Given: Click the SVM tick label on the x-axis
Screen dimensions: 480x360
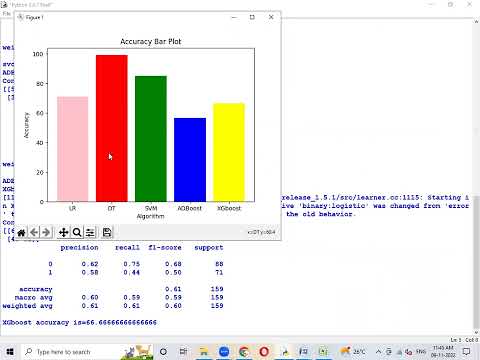Looking at the screenshot, I should tap(151, 208).
